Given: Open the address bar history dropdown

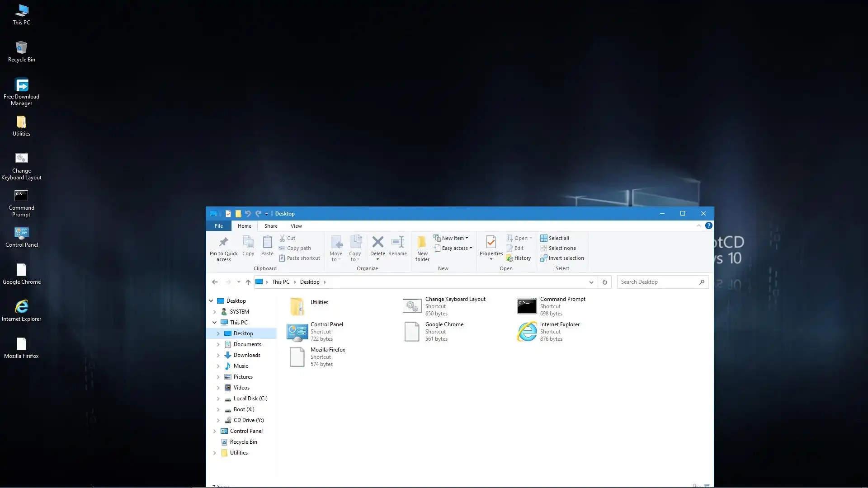Looking at the screenshot, I should [591, 282].
